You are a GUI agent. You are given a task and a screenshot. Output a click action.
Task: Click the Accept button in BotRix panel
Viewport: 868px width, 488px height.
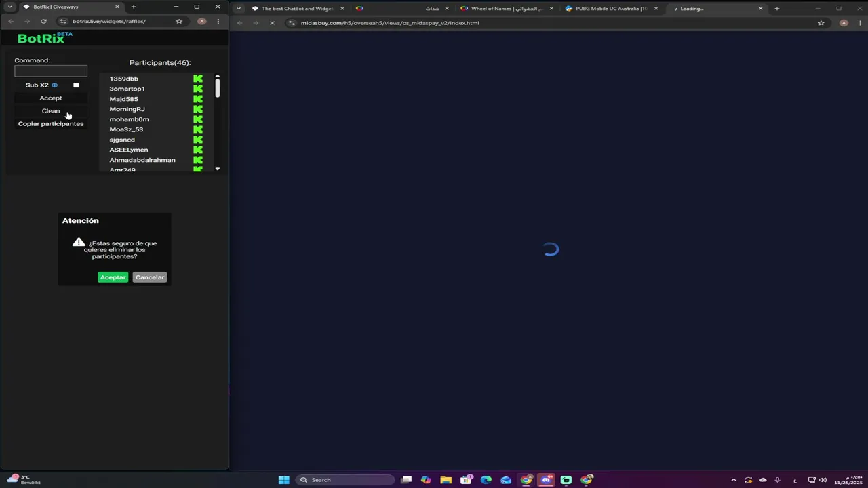[51, 98]
